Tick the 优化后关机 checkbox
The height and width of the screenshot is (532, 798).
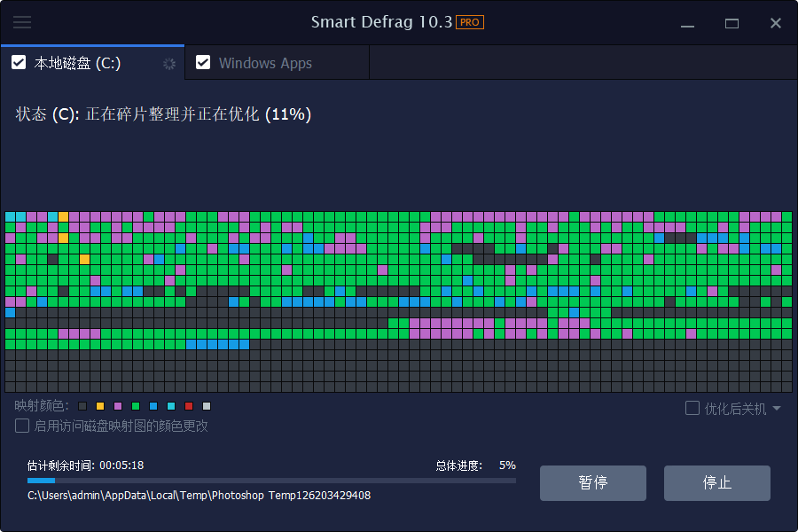coord(692,408)
